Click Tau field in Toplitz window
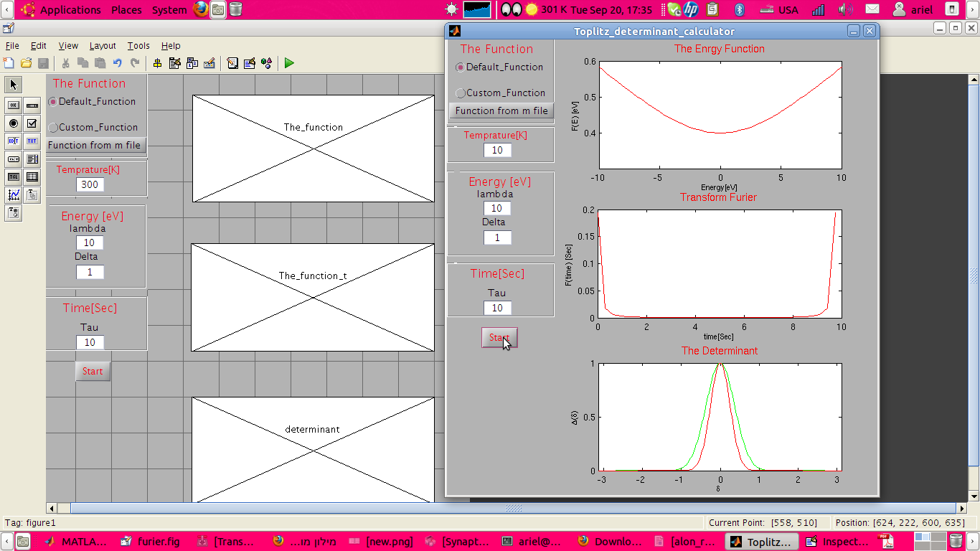The height and width of the screenshot is (551, 980). point(497,308)
